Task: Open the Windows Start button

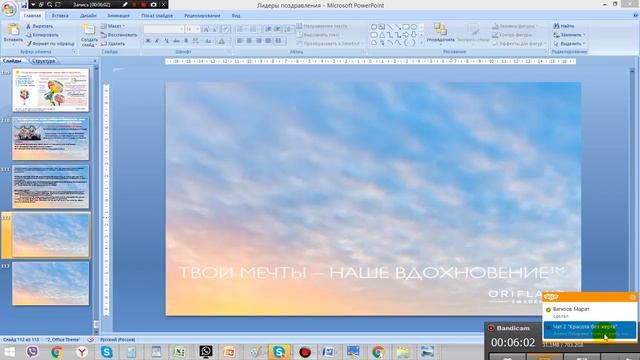Action: click(x=9, y=352)
